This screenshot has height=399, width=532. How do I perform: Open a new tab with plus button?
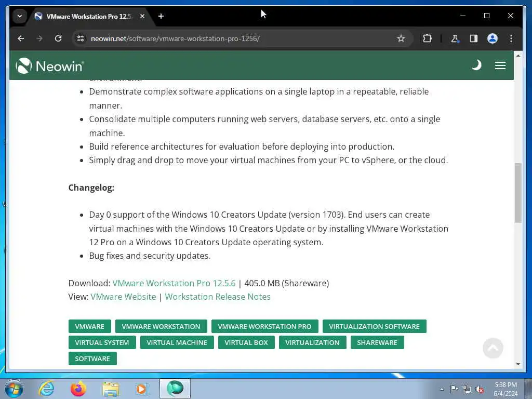coord(161,16)
